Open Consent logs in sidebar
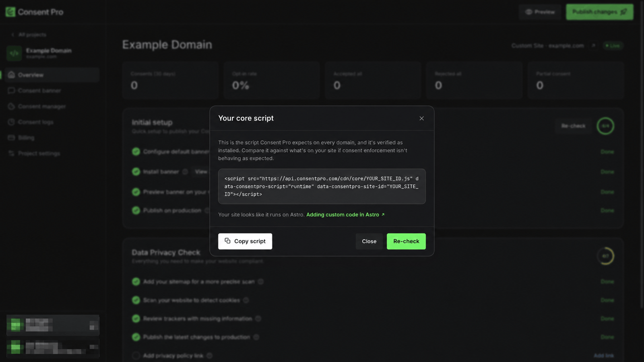644x362 pixels. tap(53, 122)
